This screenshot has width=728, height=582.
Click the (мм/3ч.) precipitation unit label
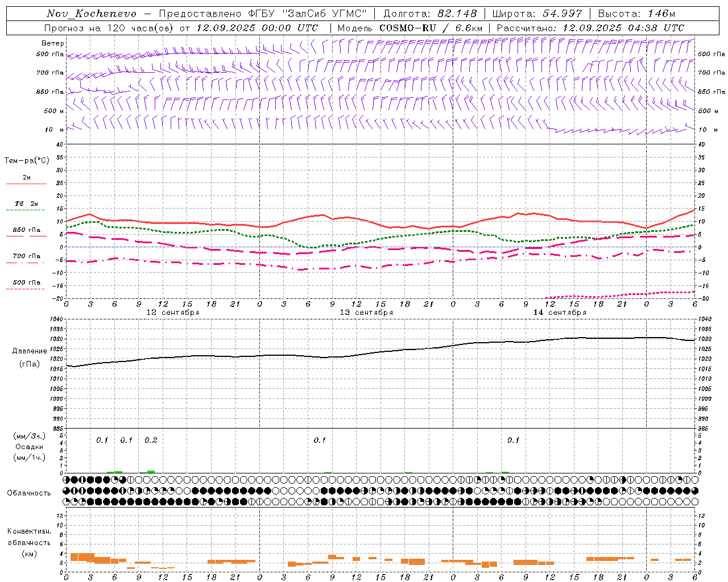(x=30, y=436)
